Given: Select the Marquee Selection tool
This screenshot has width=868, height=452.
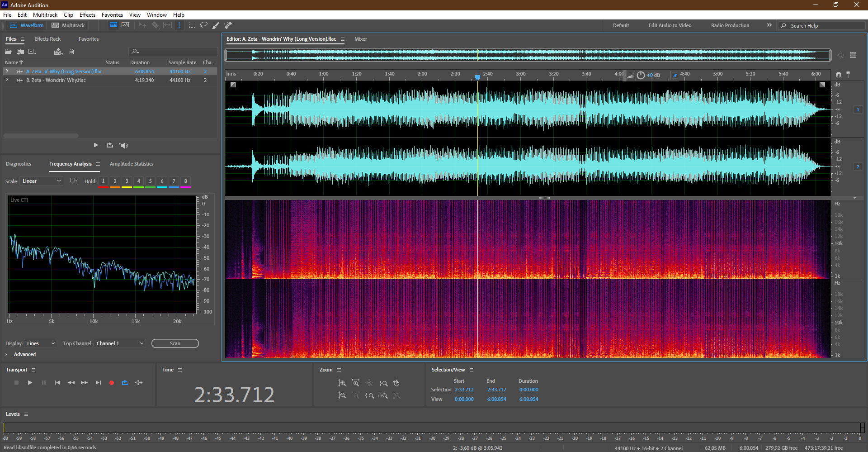Looking at the screenshot, I should point(192,25).
